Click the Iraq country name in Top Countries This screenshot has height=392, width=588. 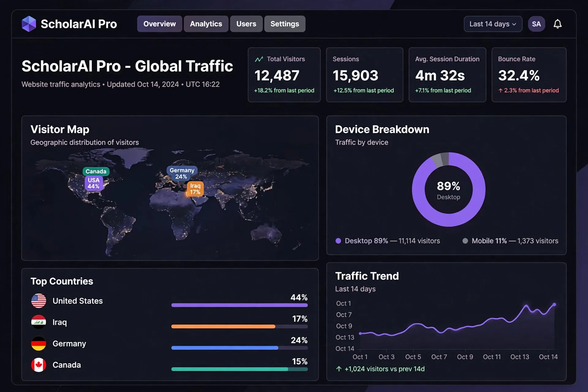pyautogui.click(x=60, y=322)
